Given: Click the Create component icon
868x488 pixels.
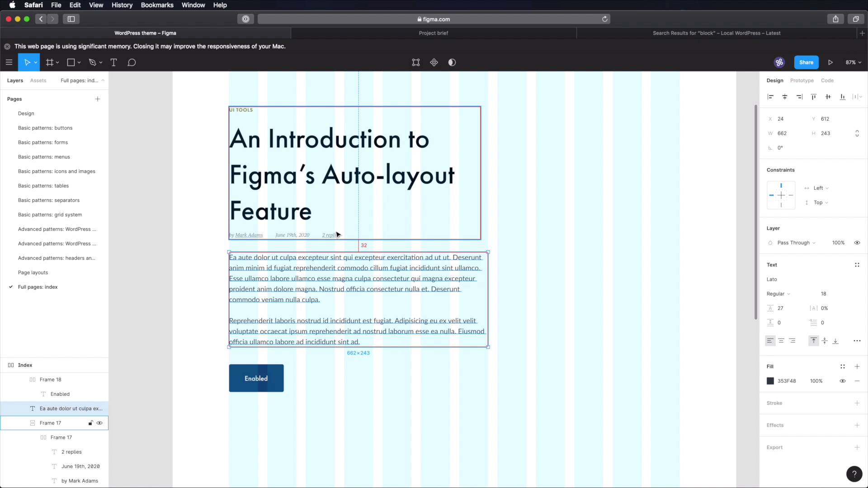Looking at the screenshot, I should 434,62.
